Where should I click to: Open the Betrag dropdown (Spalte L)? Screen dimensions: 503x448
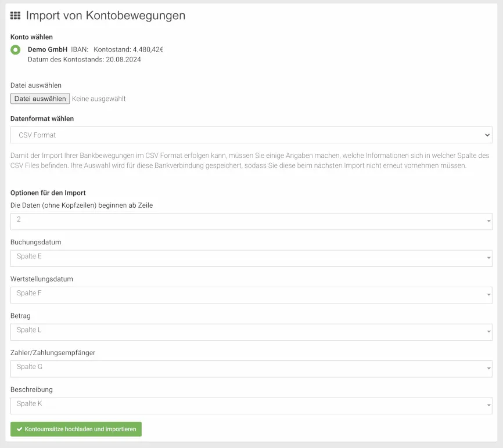251,332
